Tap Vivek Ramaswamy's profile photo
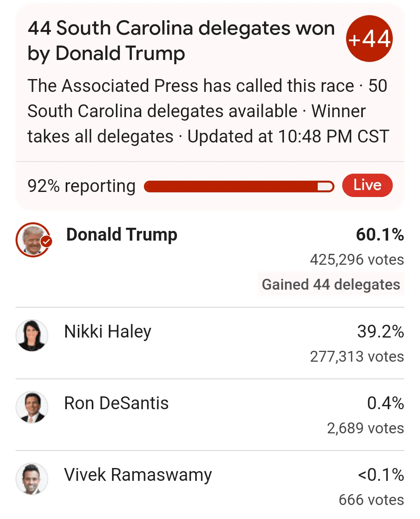The image size is (420, 519). (x=32, y=479)
